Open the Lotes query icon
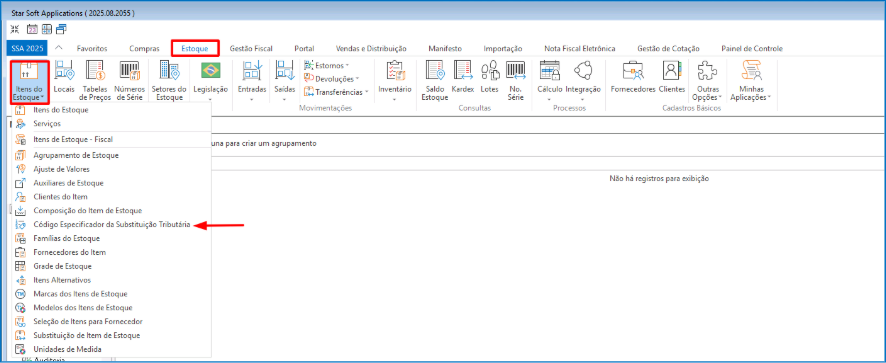The image size is (886, 363). [x=489, y=77]
